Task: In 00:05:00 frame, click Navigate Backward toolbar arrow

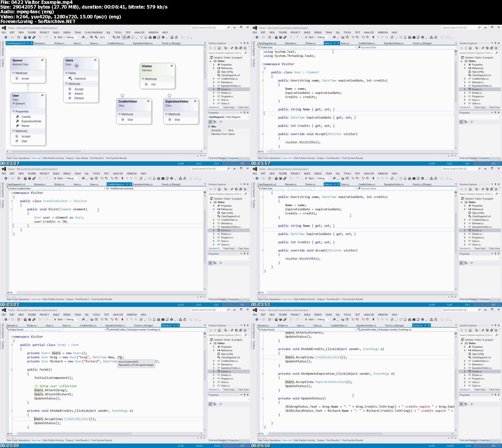Action: (x=6, y=319)
